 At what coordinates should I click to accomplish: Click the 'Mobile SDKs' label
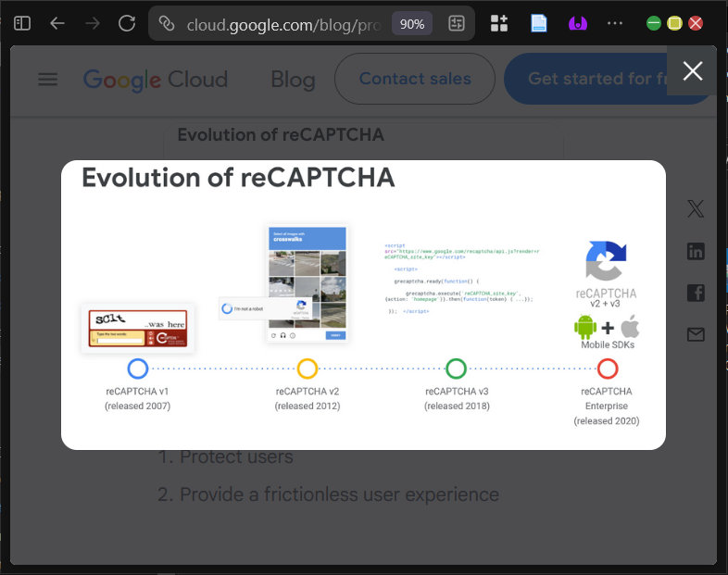coord(608,344)
